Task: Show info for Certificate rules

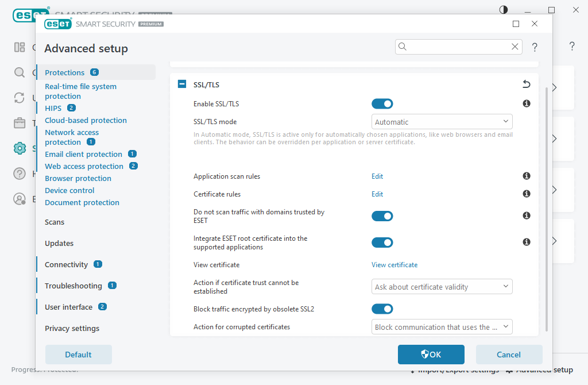Action: [527, 194]
